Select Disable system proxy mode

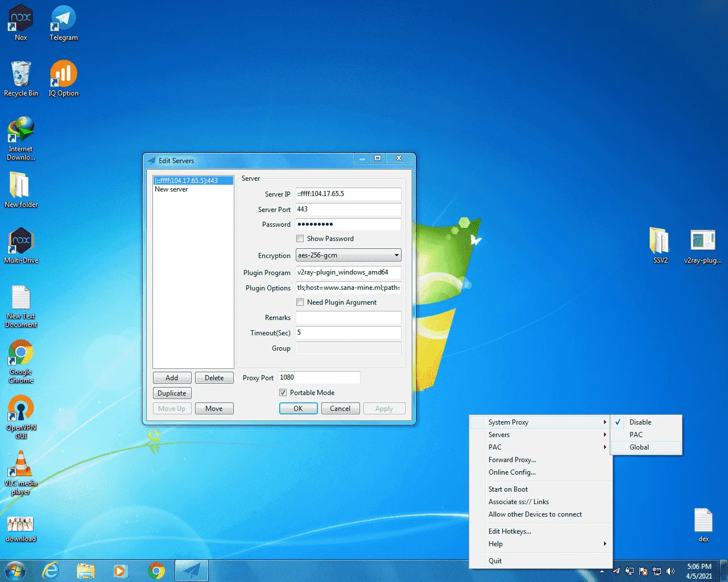(x=647, y=422)
